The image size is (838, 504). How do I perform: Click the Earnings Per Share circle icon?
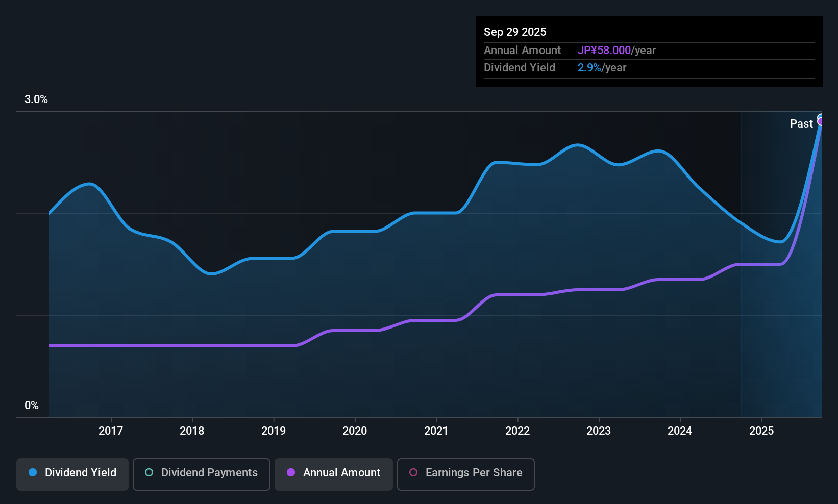(413, 472)
